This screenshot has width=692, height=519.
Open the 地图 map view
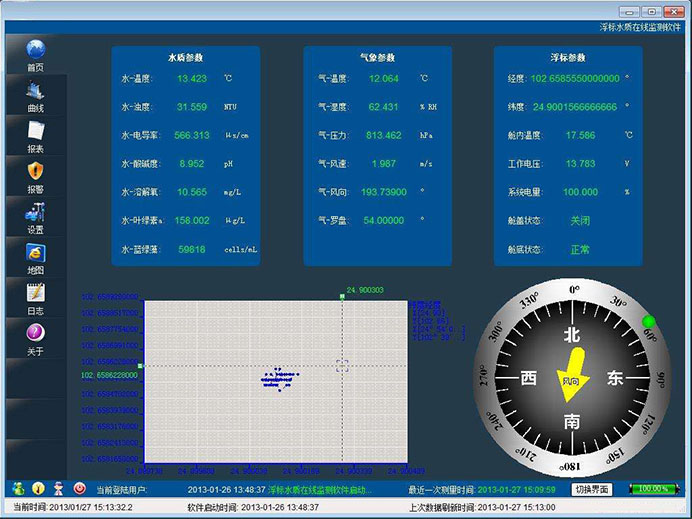36,255
